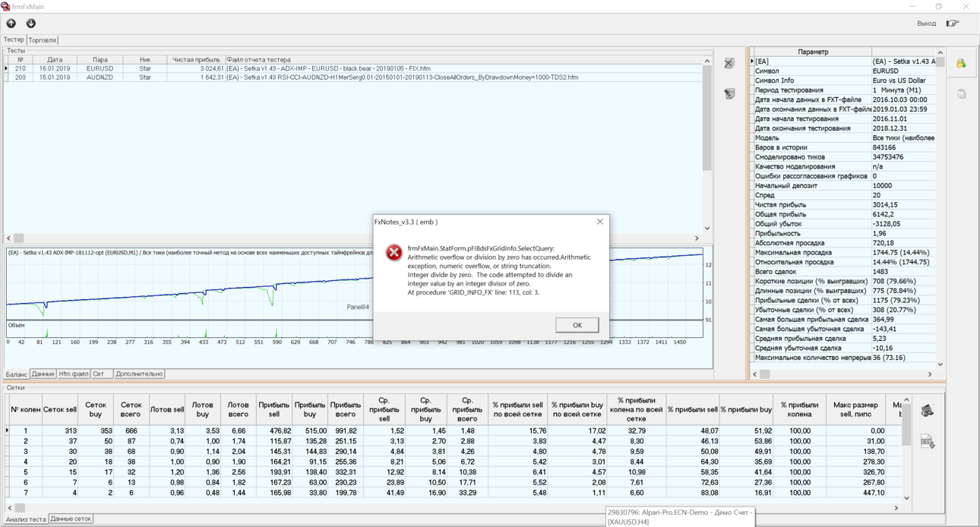Click the frmFxMain application icon in the title bar
This screenshot has height=527, width=980.
pyautogui.click(x=5, y=6)
